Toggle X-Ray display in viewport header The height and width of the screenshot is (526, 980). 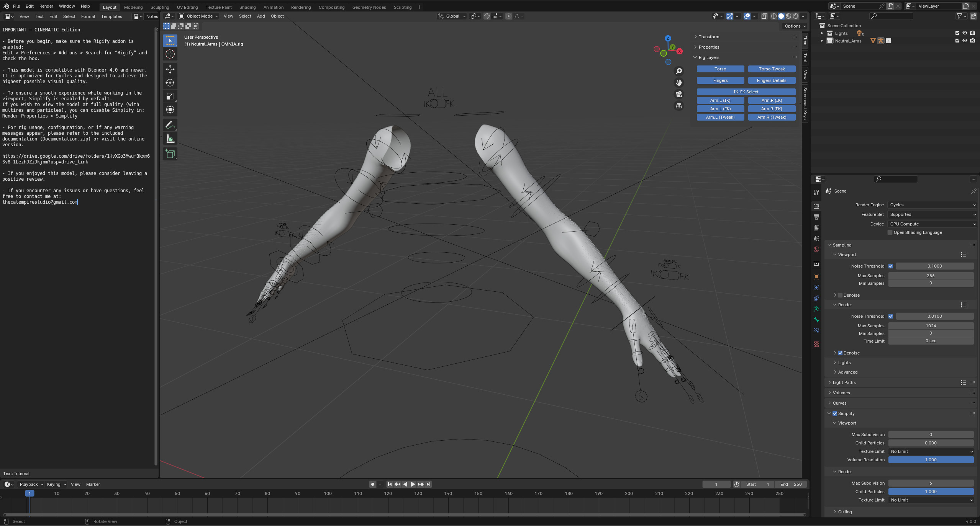coord(764,16)
